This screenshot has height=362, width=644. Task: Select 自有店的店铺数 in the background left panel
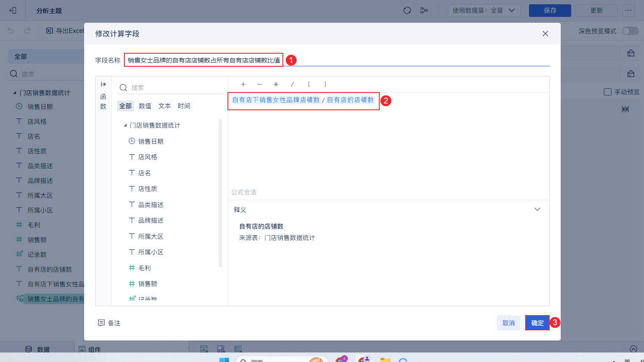click(49, 269)
